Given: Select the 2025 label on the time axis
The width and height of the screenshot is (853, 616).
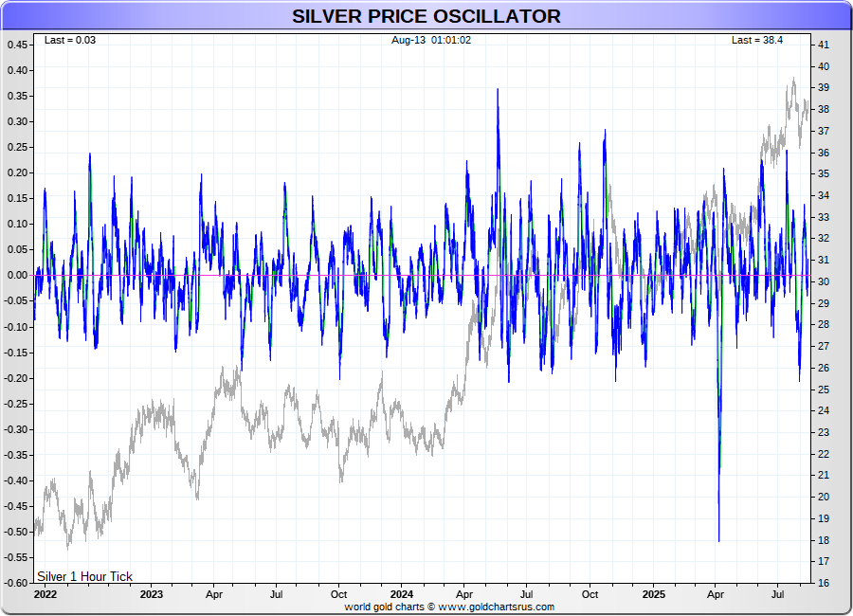Looking at the screenshot, I should 653,594.
